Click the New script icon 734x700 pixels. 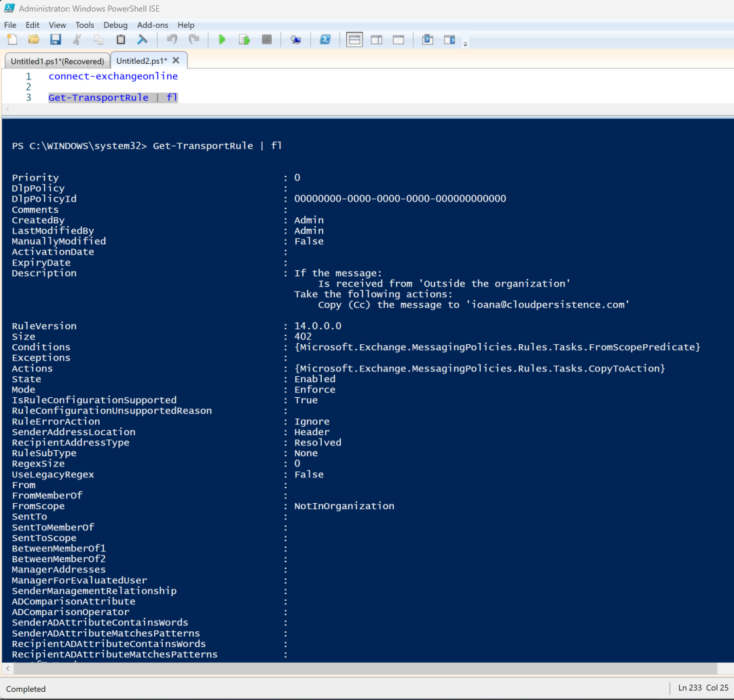point(13,40)
